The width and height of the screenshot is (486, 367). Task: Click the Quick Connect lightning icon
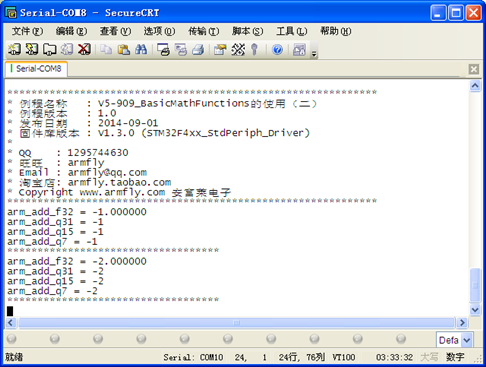pos(32,50)
